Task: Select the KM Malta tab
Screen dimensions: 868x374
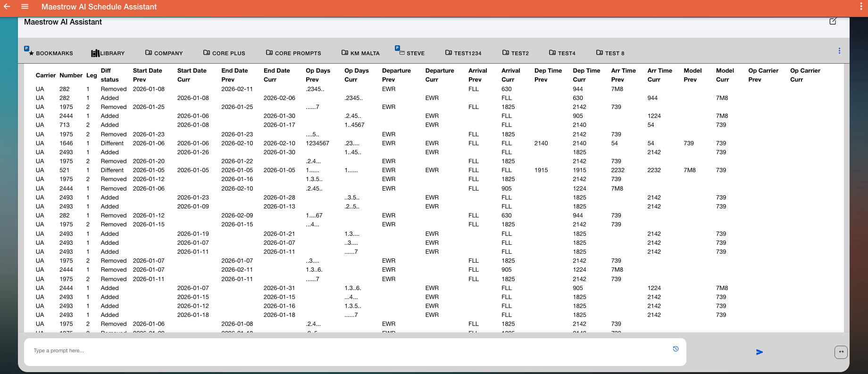Action: click(x=361, y=53)
